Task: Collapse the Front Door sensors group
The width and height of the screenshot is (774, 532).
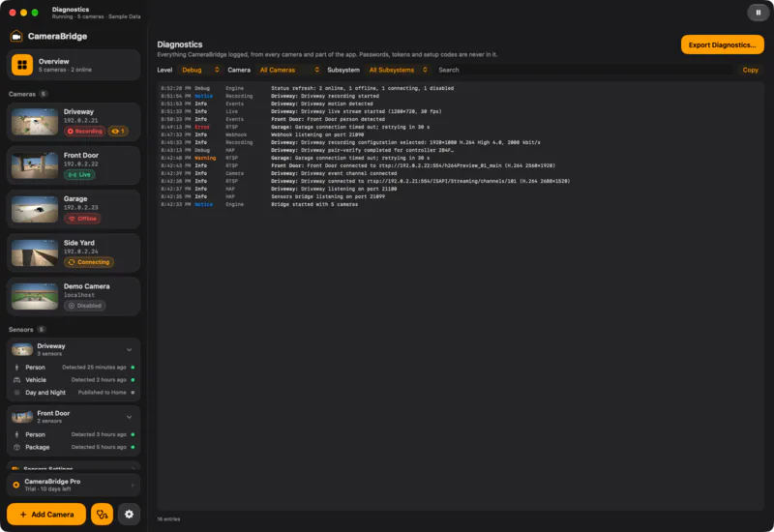Action: coord(130,417)
